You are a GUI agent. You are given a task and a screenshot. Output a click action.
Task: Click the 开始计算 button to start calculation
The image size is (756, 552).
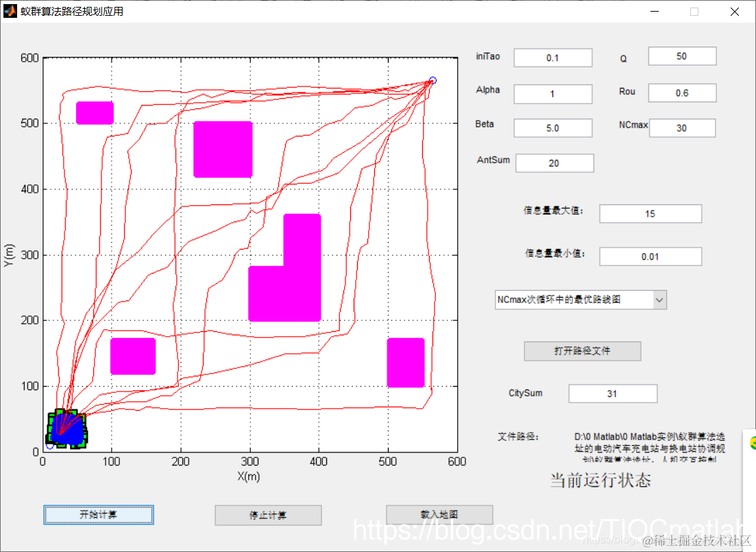(x=98, y=514)
